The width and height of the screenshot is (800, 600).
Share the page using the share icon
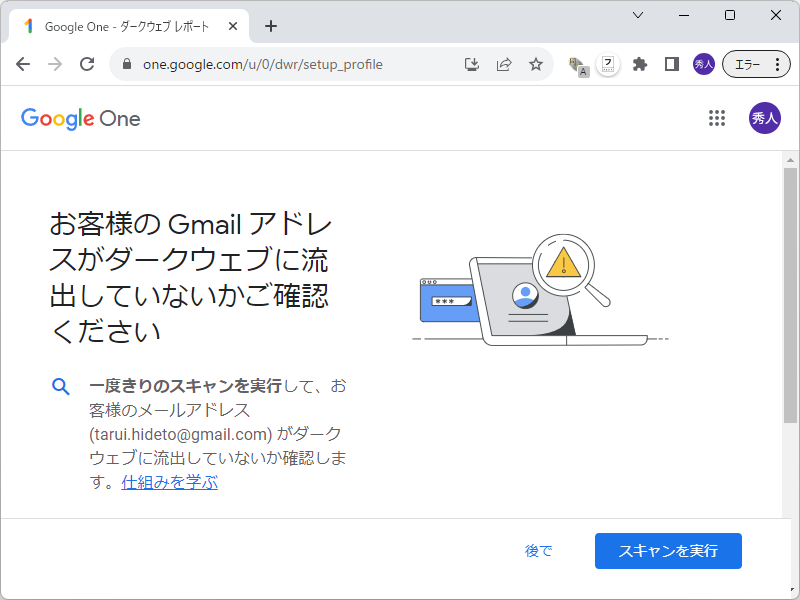click(x=504, y=63)
